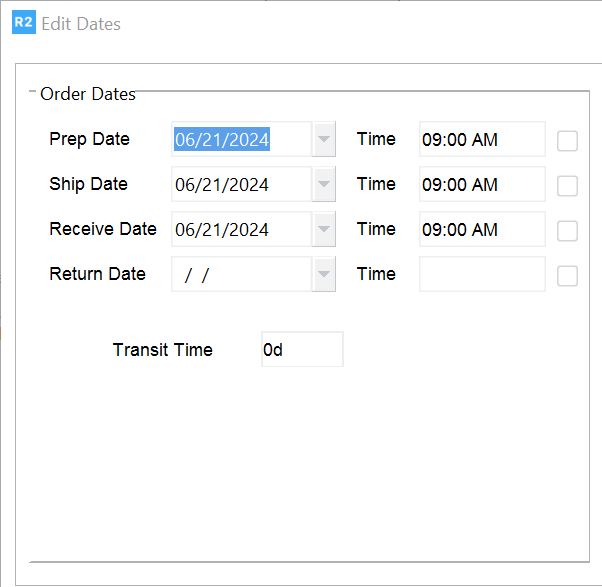Tick the Return Date time checkbox
The width and height of the screenshot is (602, 587).
click(567, 276)
